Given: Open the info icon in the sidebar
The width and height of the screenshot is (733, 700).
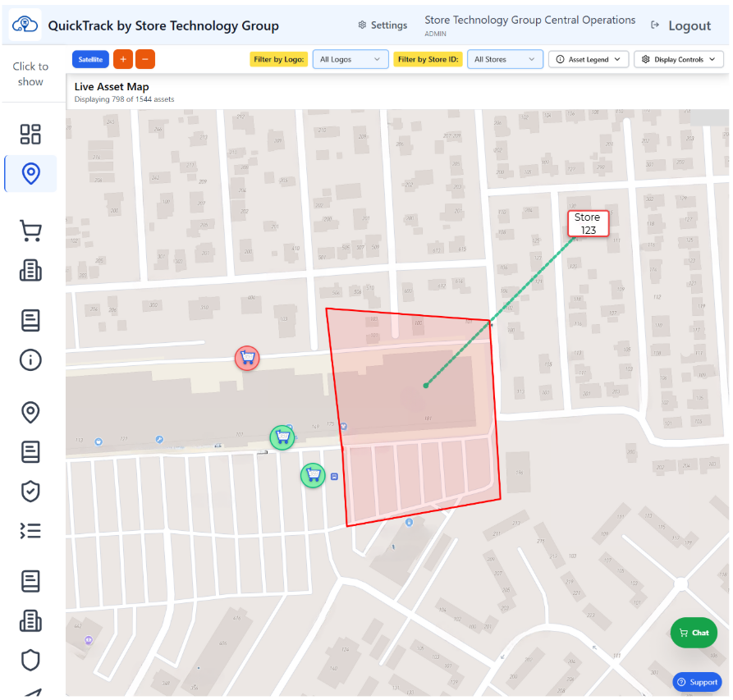Looking at the screenshot, I should (x=30, y=359).
